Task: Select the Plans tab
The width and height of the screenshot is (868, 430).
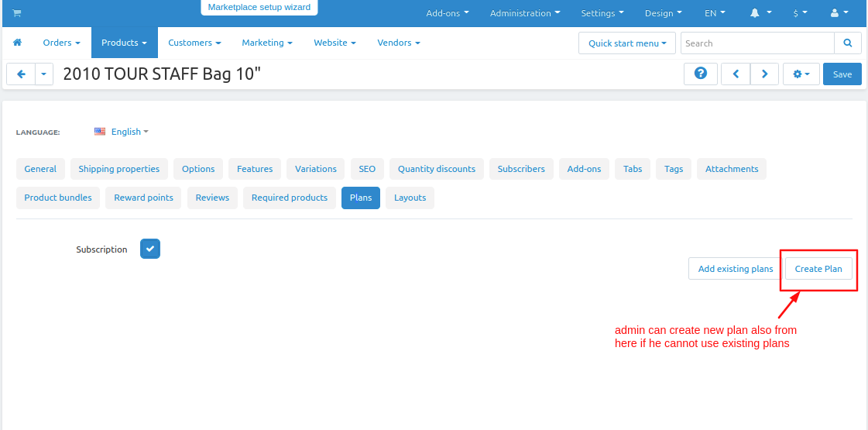Action: (x=361, y=198)
